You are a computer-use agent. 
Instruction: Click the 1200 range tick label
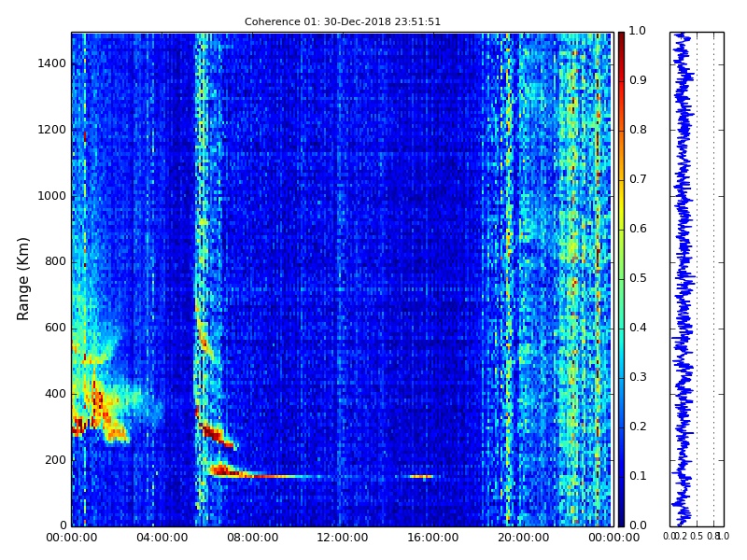click(x=52, y=130)
